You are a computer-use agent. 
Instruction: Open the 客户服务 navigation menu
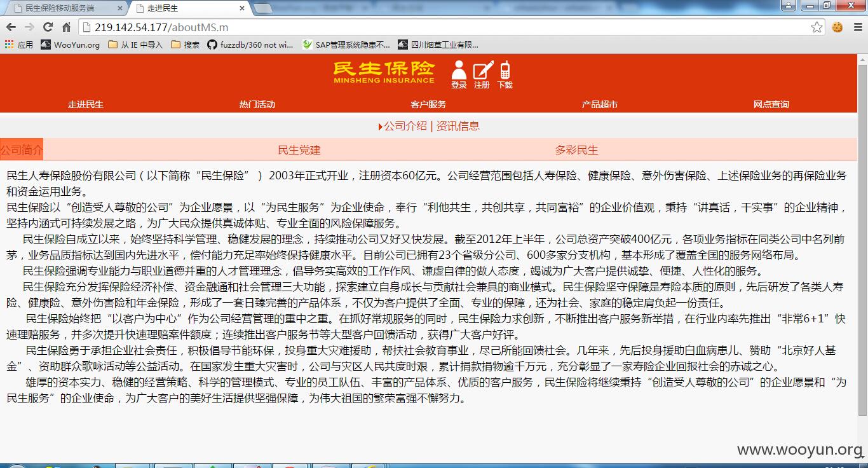(x=428, y=104)
